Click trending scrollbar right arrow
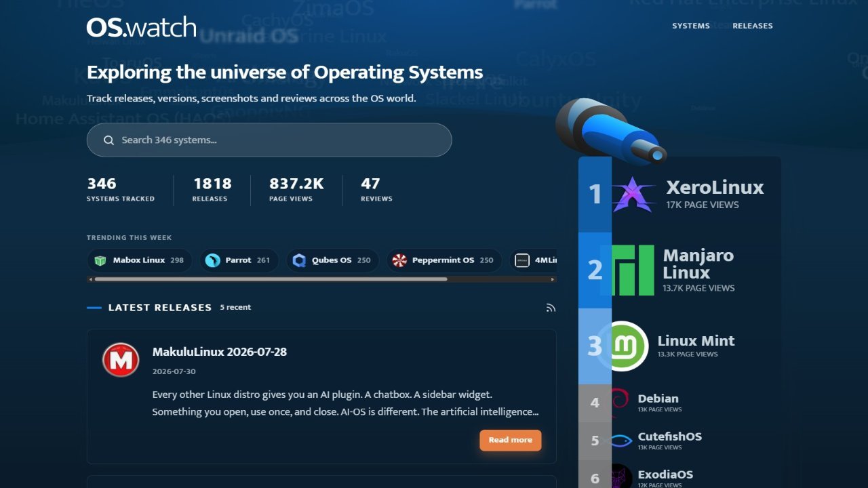 (553, 279)
